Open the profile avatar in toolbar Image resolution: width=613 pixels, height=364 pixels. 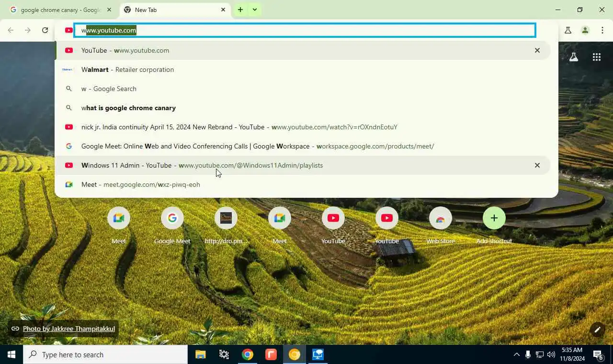pyautogui.click(x=585, y=30)
